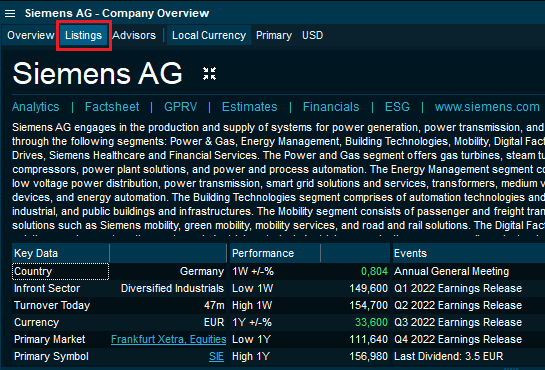
Task: Open the Advisors tab
Action: click(134, 35)
